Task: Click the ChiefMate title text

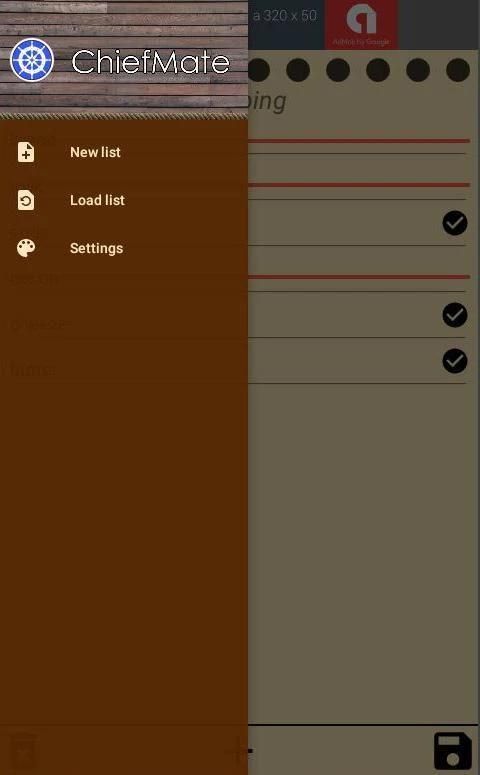Action: (x=150, y=62)
